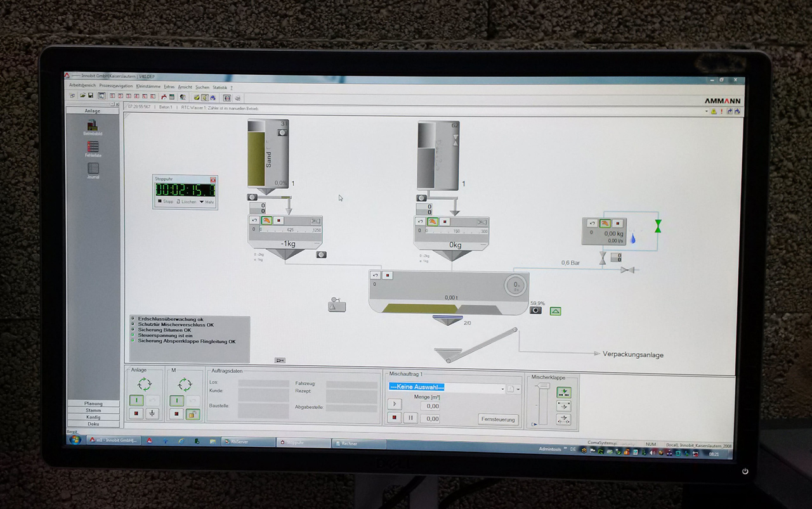This screenshot has height=509, width=812.
Task: Open the Prozessnavigation menu
Action: (116, 86)
